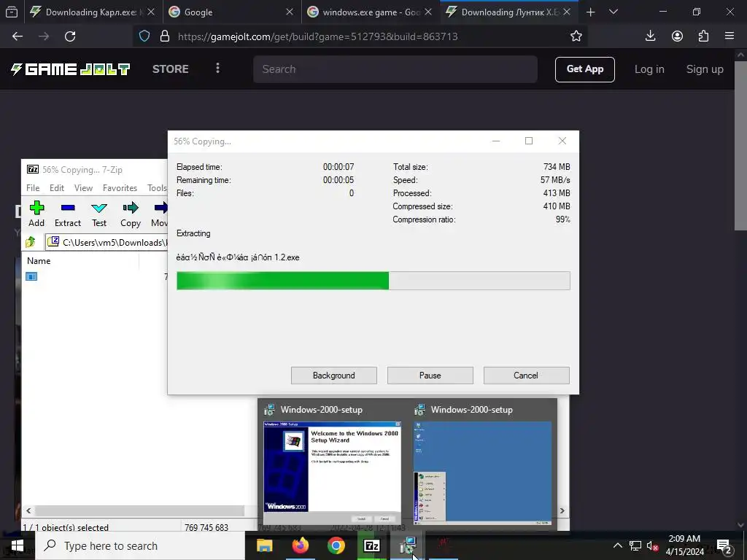The width and height of the screenshot is (747, 560).
Task: Open Firefox extensions icon
Action: click(703, 36)
